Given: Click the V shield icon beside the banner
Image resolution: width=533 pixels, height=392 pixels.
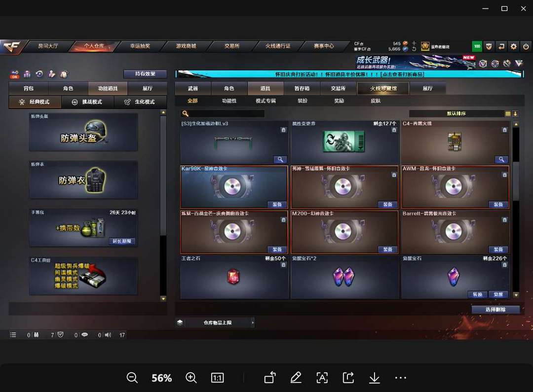Looking at the screenshot, I should (483, 64).
